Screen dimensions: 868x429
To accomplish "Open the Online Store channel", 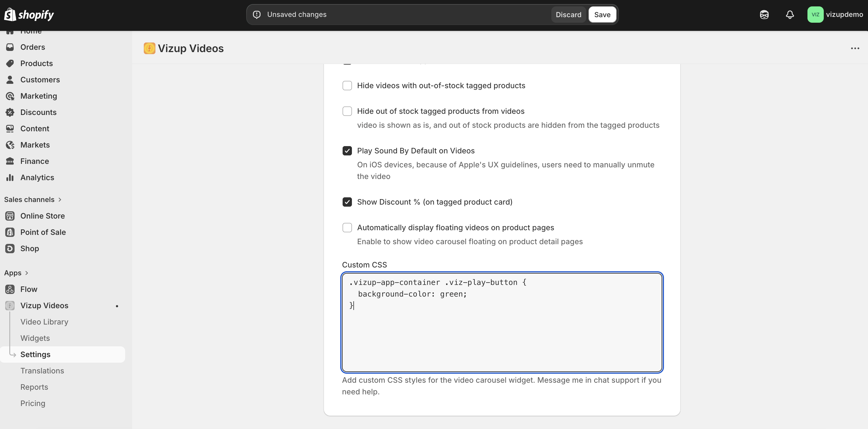I will (x=43, y=216).
